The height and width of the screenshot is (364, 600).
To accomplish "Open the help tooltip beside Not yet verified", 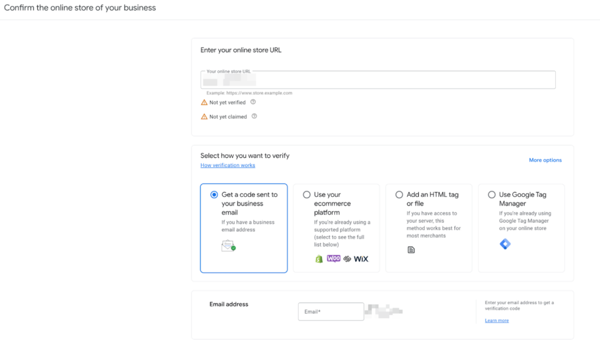I will [x=253, y=102].
